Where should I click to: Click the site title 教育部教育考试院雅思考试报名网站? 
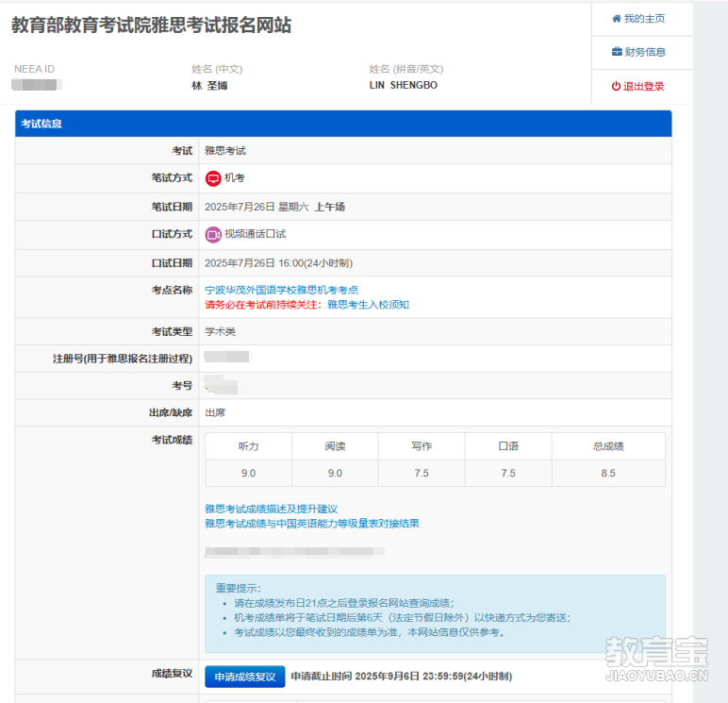tap(152, 25)
